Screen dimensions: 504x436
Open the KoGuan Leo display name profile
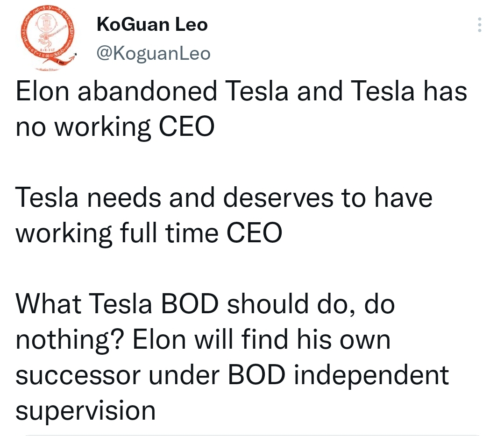152,24
